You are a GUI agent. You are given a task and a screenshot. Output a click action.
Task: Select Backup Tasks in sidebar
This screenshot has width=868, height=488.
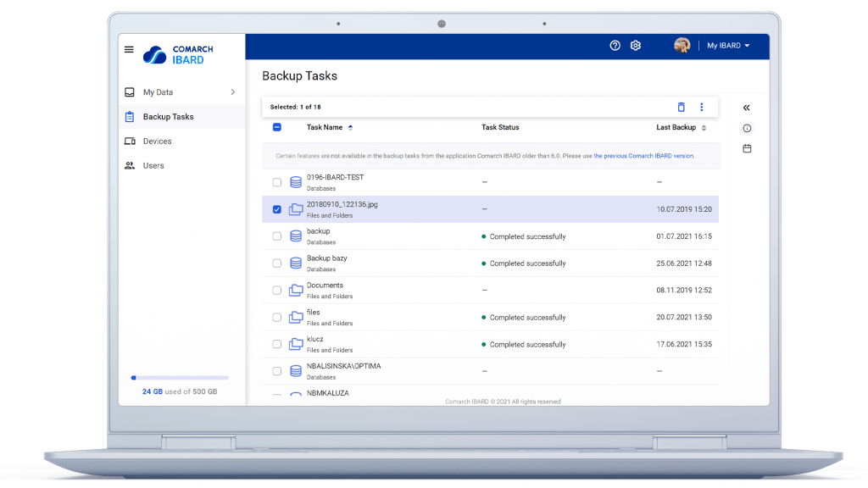169,117
